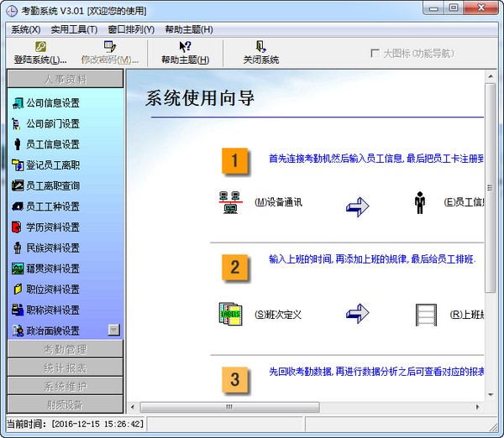Click the 籍贯资料设置 label

(x=53, y=269)
